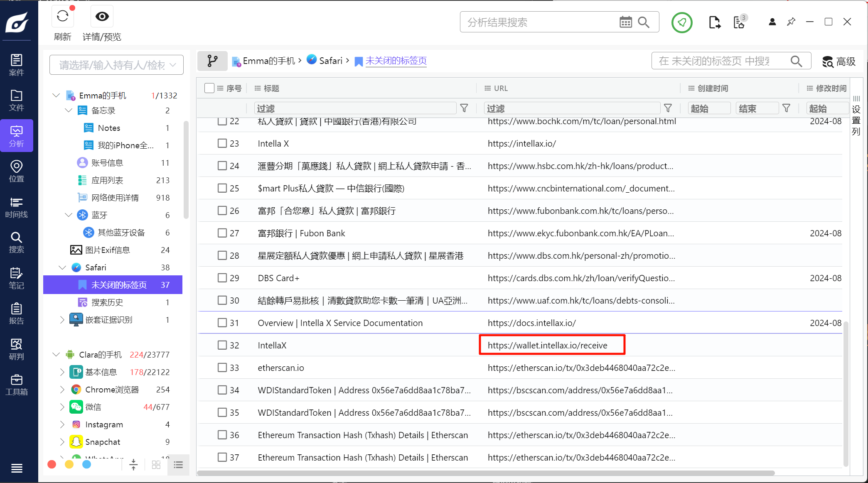
Task: Click the 高级 advanced search button
Action: tap(839, 62)
